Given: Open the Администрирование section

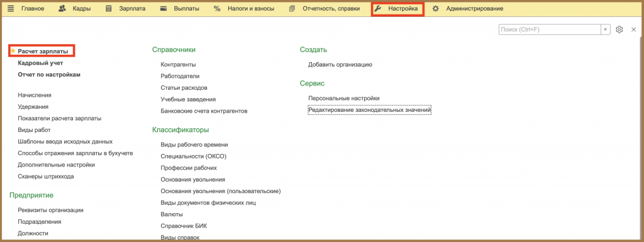Looking at the screenshot, I should coord(475,8).
